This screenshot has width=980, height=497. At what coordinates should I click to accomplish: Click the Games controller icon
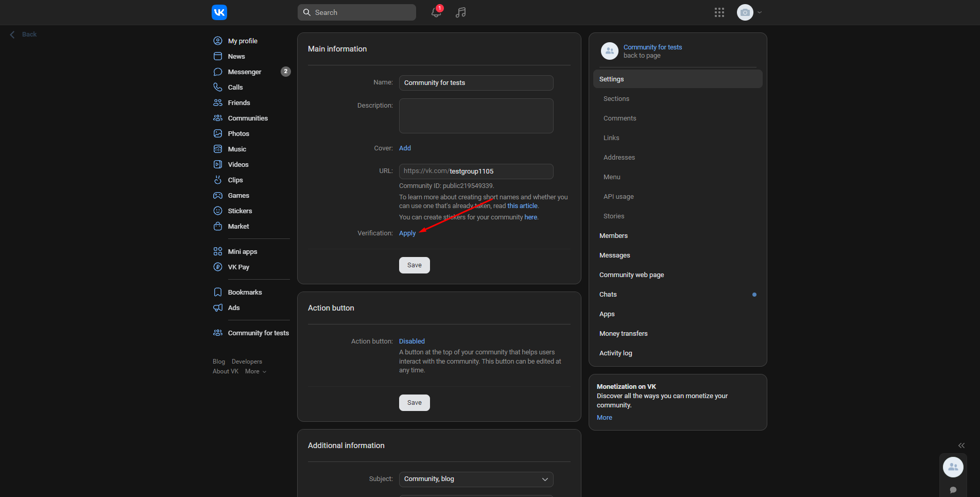(218, 196)
